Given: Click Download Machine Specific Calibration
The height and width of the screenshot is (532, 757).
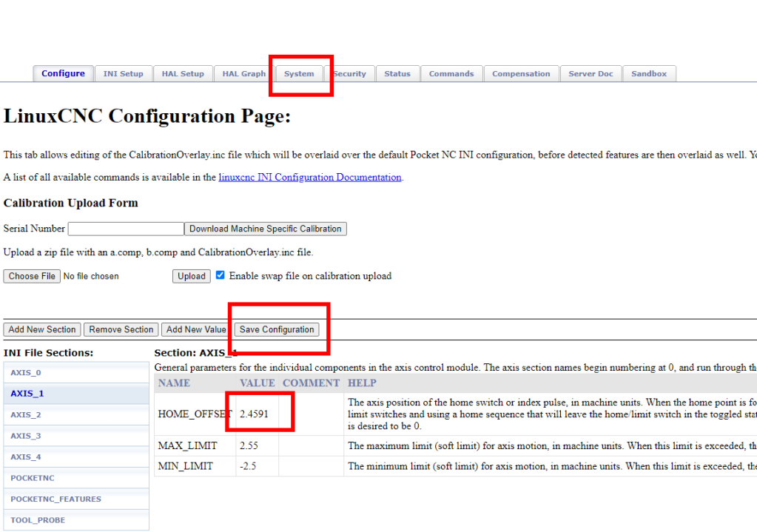Looking at the screenshot, I should click(265, 229).
